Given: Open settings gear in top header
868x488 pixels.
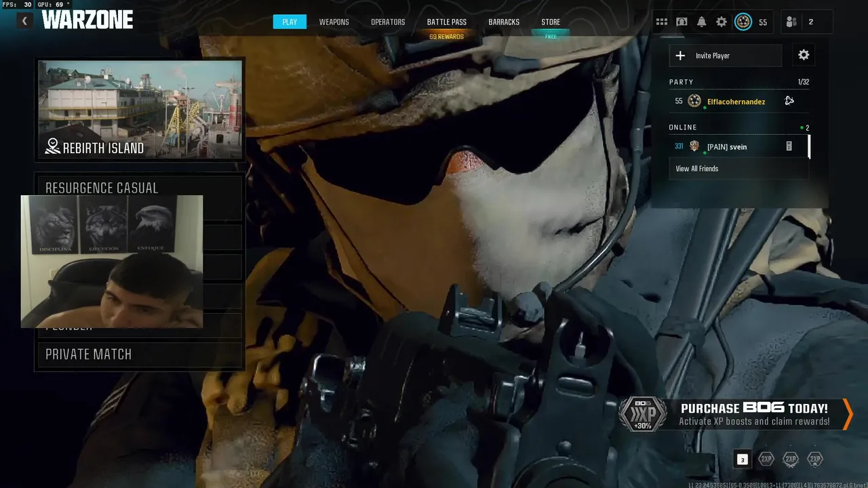Looking at the screenshot, I should (722, 22).
